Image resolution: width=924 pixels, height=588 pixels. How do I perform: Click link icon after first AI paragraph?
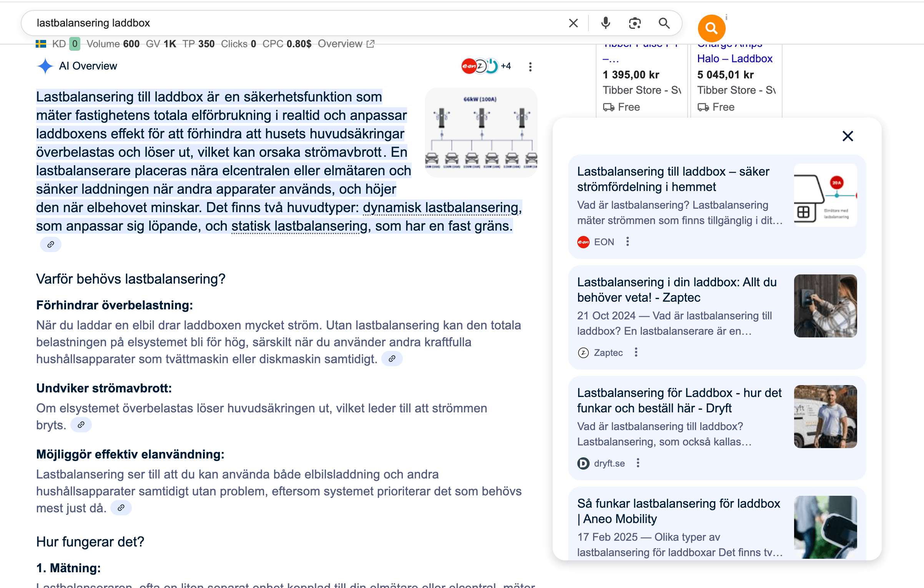pyautogui.click(x=51, y=244)
